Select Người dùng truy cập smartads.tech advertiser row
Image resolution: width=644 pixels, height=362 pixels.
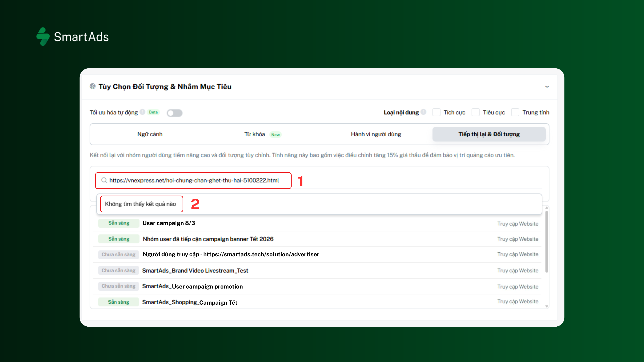point(318,254)
